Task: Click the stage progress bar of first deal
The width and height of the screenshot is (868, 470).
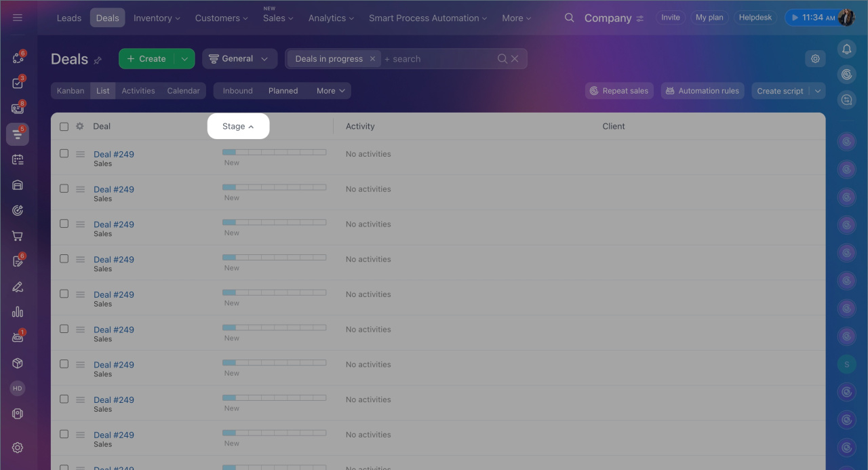Action: (x=274, y=152)
